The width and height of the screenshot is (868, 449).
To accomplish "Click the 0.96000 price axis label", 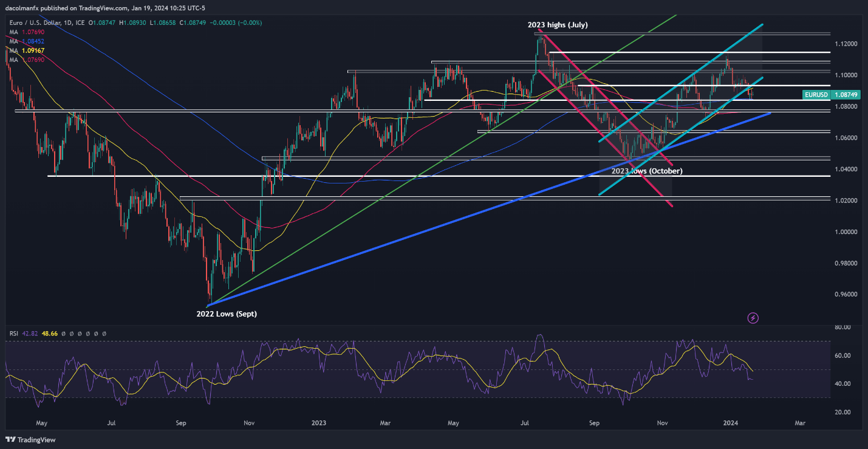I will (846, 295).
